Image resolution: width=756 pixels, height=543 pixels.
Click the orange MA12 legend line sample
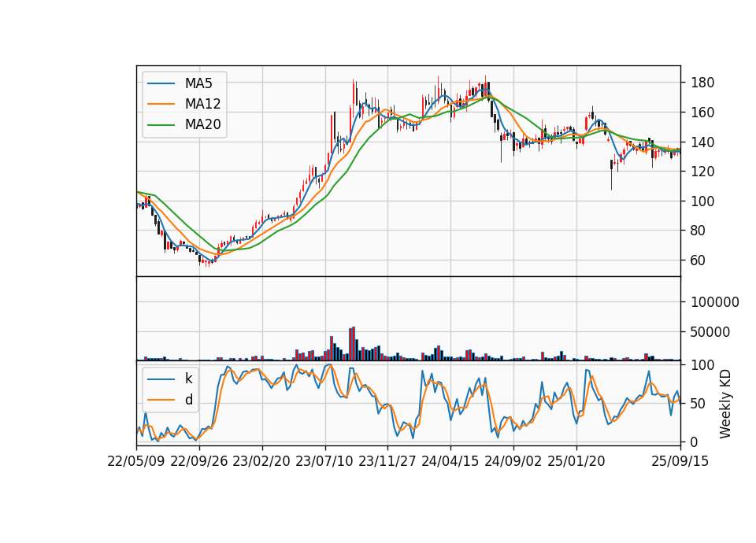coord(161,104)
